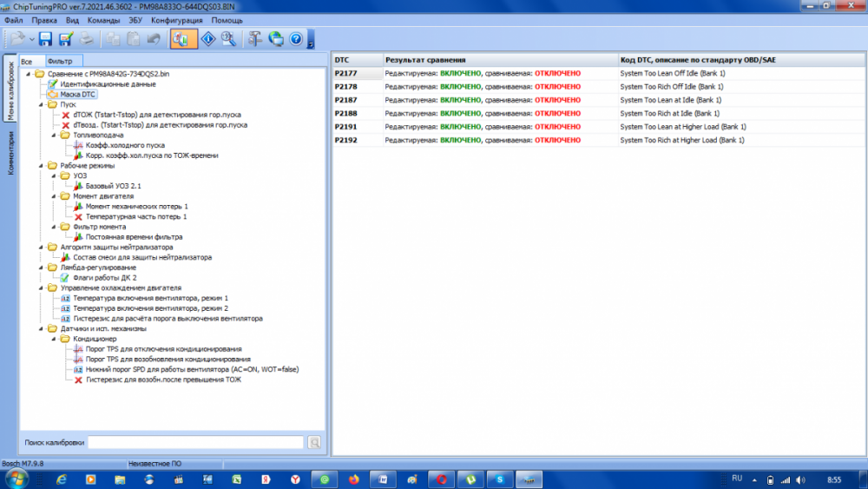Open help with the blue question mark icon
The width and height of the screenshot is (868, 489).
[x=296, y=39]
